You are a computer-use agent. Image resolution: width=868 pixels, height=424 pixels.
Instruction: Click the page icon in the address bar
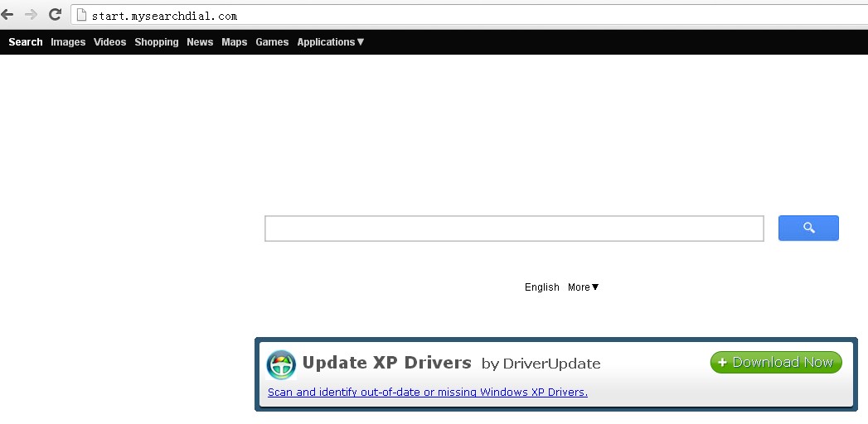tap(81, 15)
